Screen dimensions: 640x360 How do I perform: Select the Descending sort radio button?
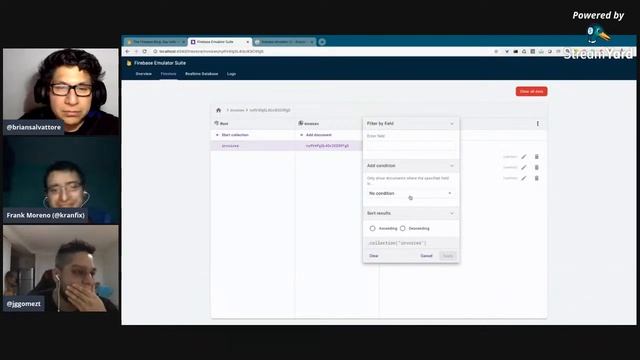(403, 229)
